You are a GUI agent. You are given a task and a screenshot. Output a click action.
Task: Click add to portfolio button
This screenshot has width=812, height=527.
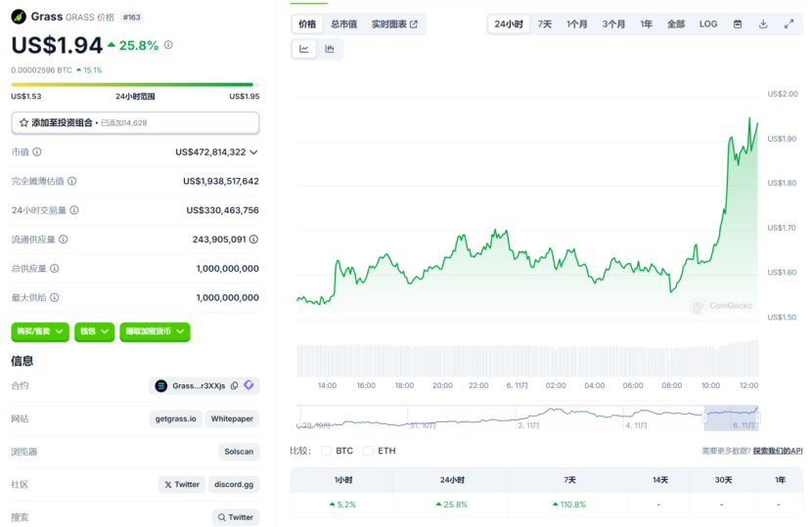click(135, 122)
